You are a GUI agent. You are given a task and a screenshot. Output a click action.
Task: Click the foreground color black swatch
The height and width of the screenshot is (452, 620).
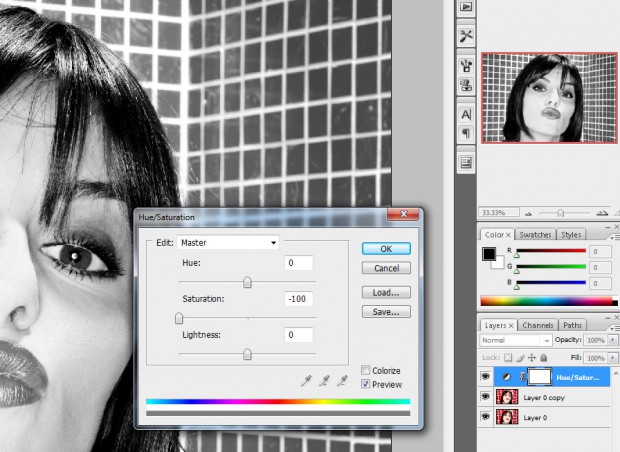489,254
